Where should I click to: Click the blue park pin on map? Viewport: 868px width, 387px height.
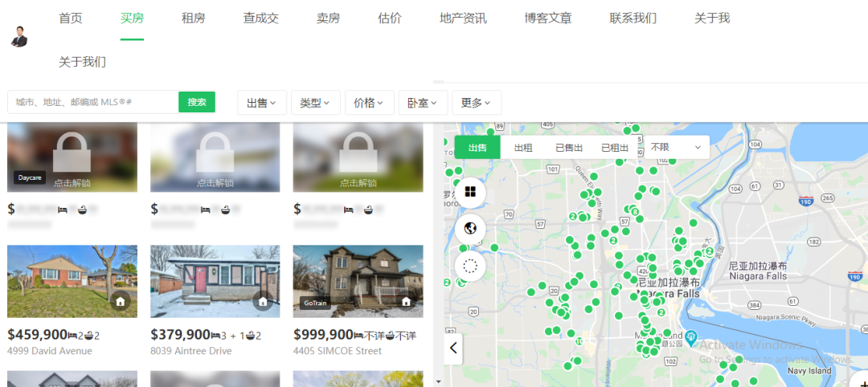[691, 337]
